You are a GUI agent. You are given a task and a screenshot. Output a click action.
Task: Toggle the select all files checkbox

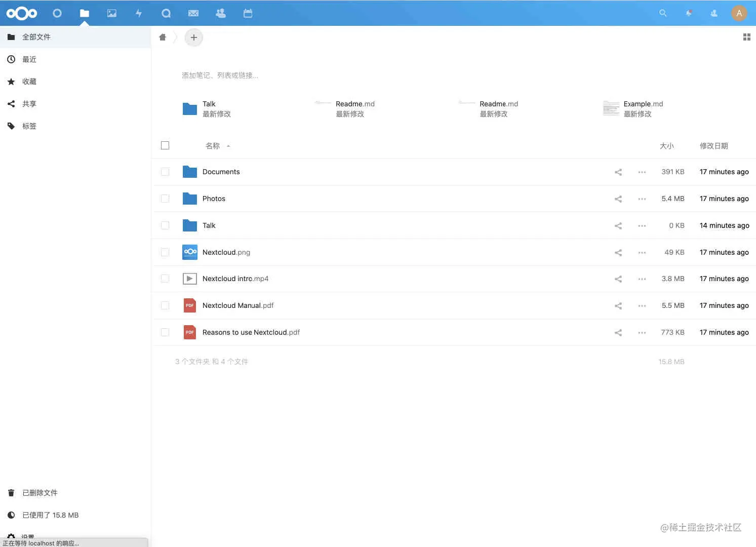[165, 145]
